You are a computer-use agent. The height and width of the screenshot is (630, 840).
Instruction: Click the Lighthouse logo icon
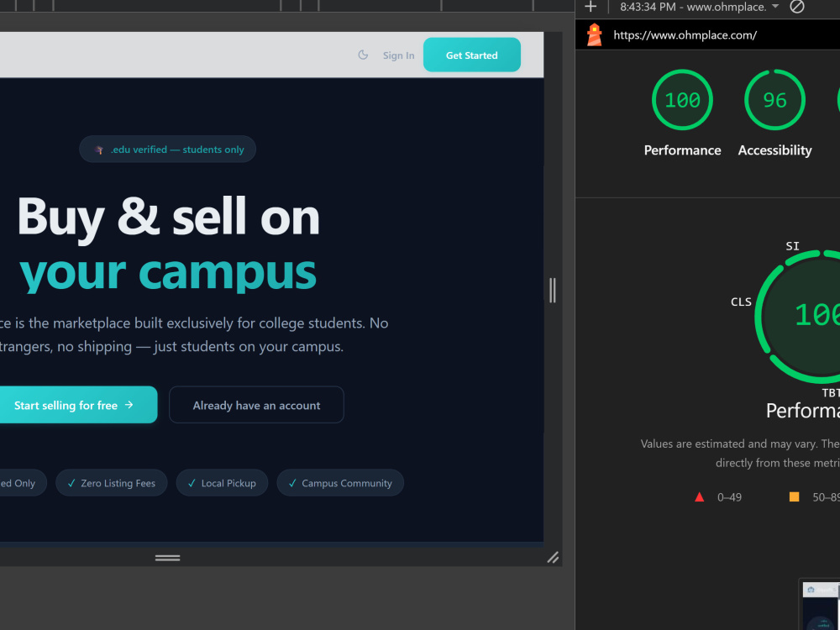pos(594,34)
